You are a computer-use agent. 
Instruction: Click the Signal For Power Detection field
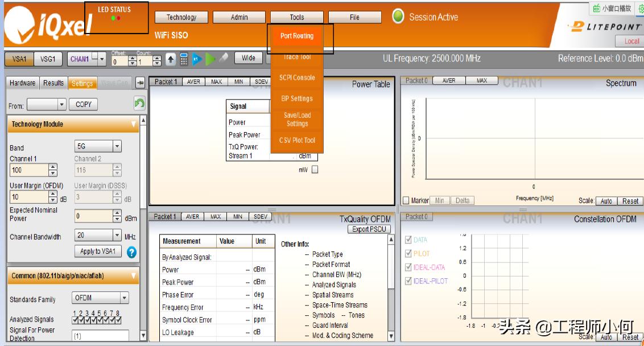coord(101,336)
